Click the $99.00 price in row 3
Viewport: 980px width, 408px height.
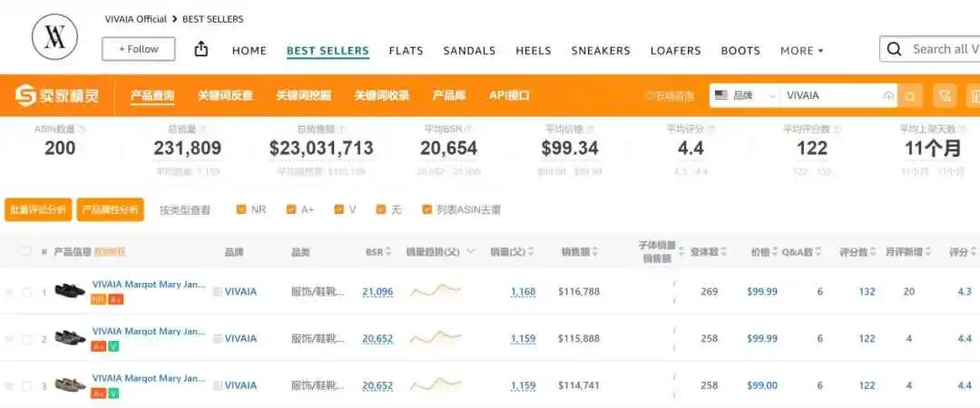click(x=762, y=385)
